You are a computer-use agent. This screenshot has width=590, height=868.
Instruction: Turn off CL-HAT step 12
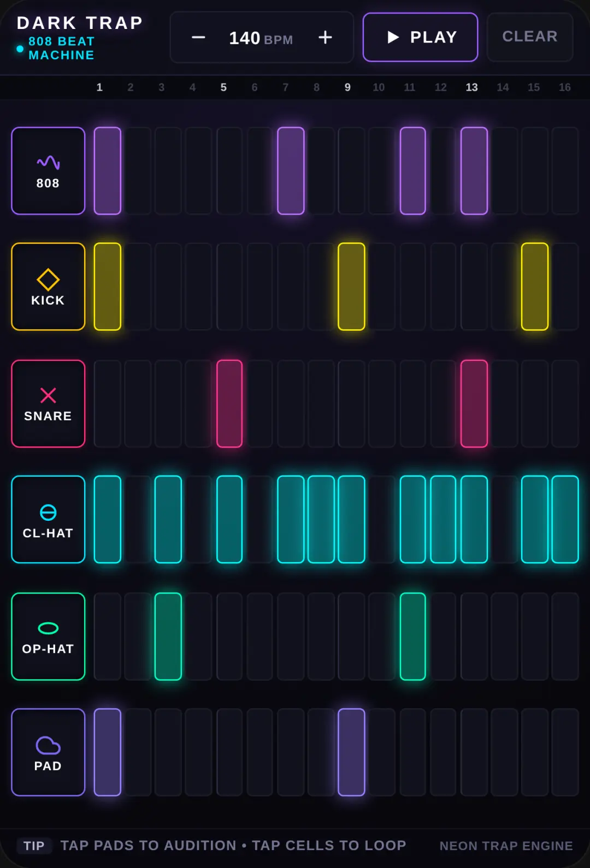pos(443,519)
